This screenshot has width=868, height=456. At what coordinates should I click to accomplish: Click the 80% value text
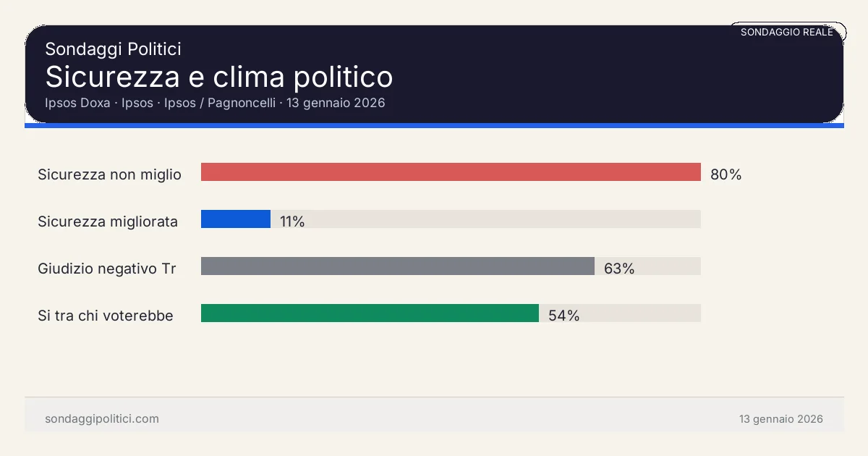726,174
